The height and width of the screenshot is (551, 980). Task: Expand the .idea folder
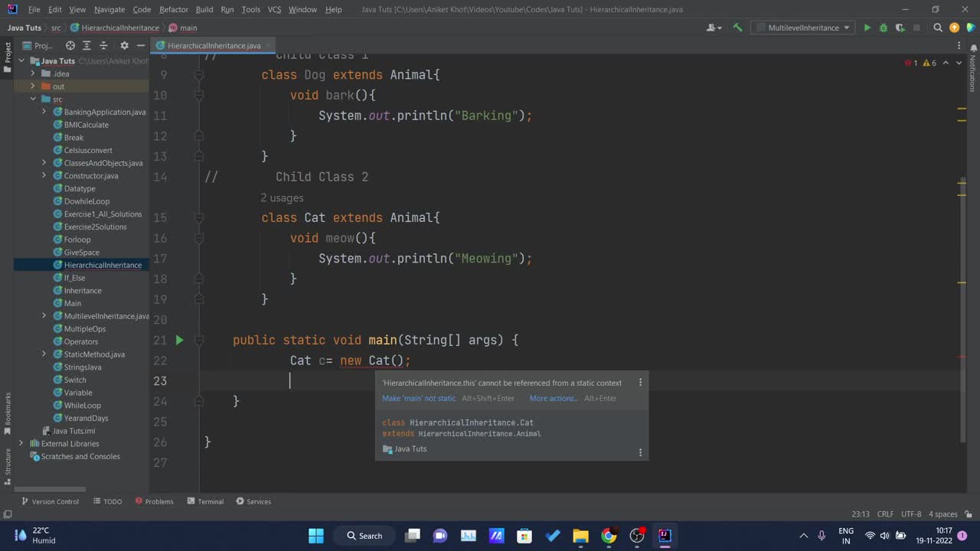pos(33,73)
